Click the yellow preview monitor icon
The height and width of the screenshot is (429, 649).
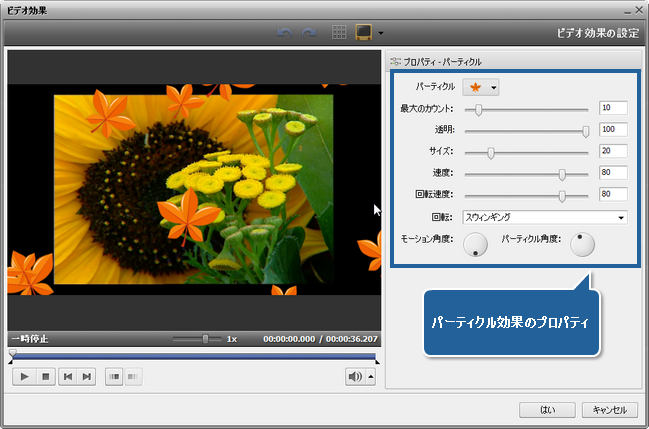tap(365, 32)
